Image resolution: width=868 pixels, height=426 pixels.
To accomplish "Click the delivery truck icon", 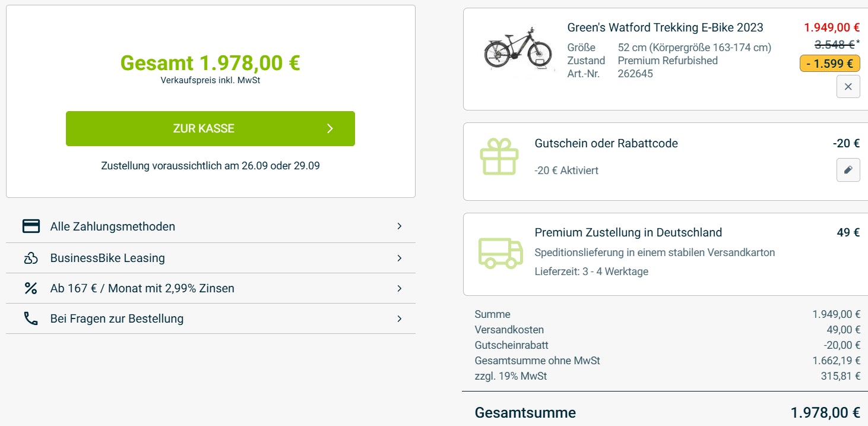I will point(500,253).
